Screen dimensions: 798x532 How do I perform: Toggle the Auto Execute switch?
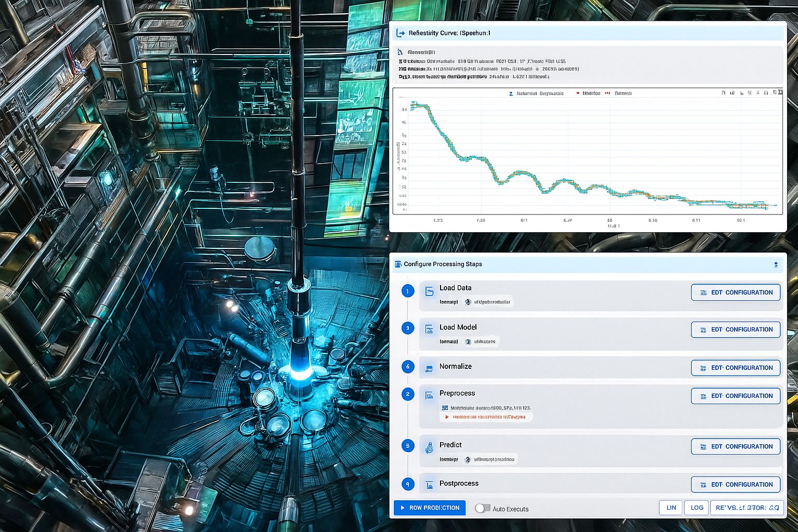coord(482,509)
